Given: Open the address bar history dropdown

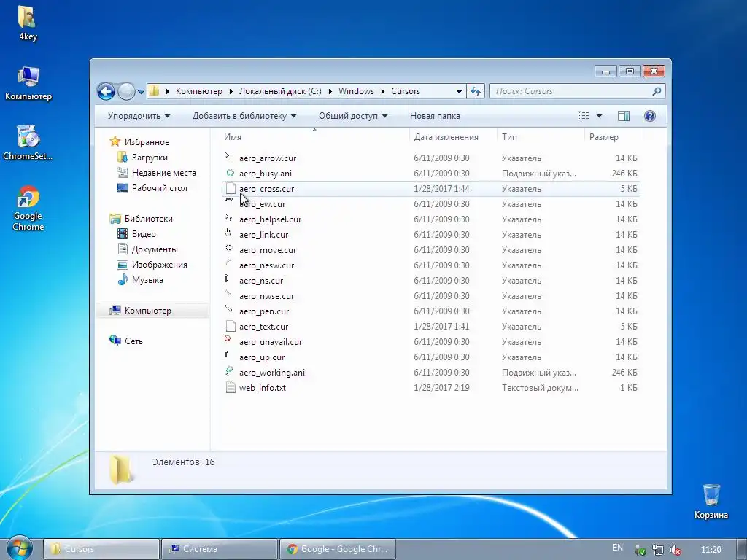Looking at the screenshot, I should click(459, 91).
